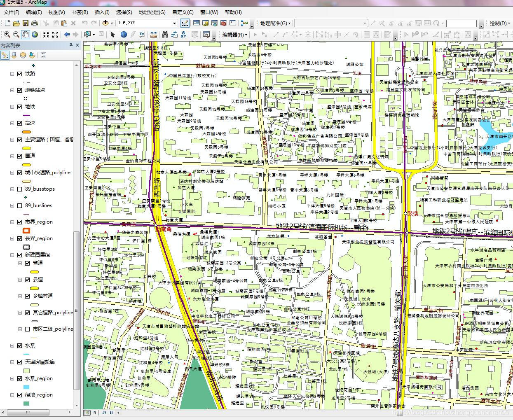Click the Fixed Zoom In icon
The height and width of the screenshot is (420, 513).
point(46,35)
